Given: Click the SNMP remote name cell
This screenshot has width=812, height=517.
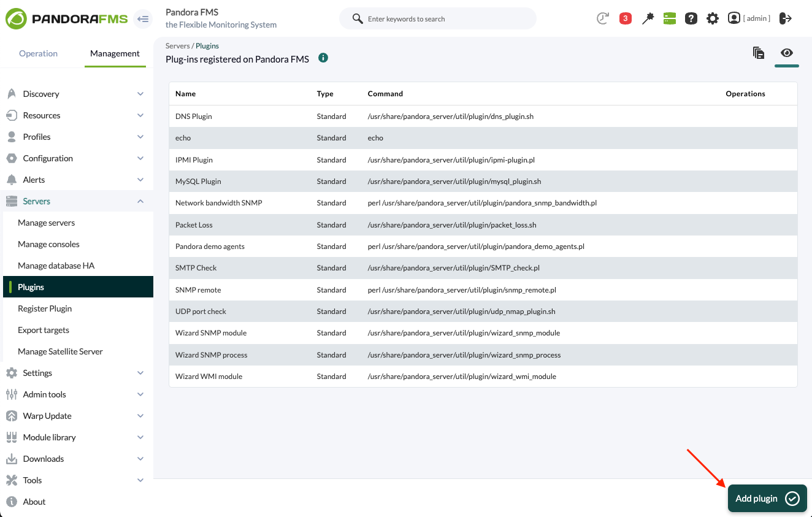Looking at the screenshot, I should tap(198, 290).
